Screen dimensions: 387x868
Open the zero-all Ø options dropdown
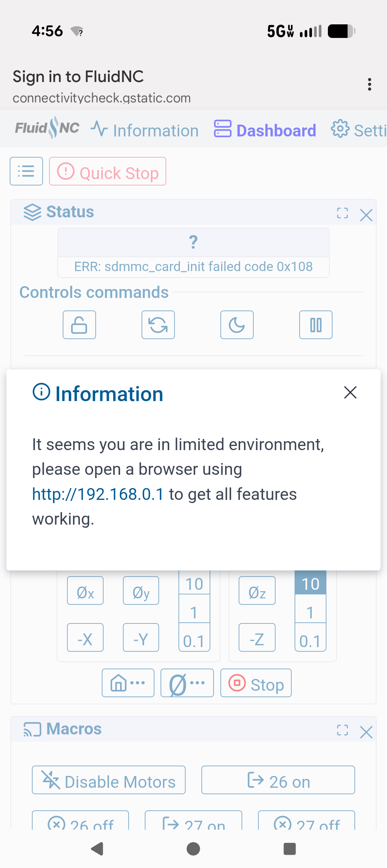point(187,683)
